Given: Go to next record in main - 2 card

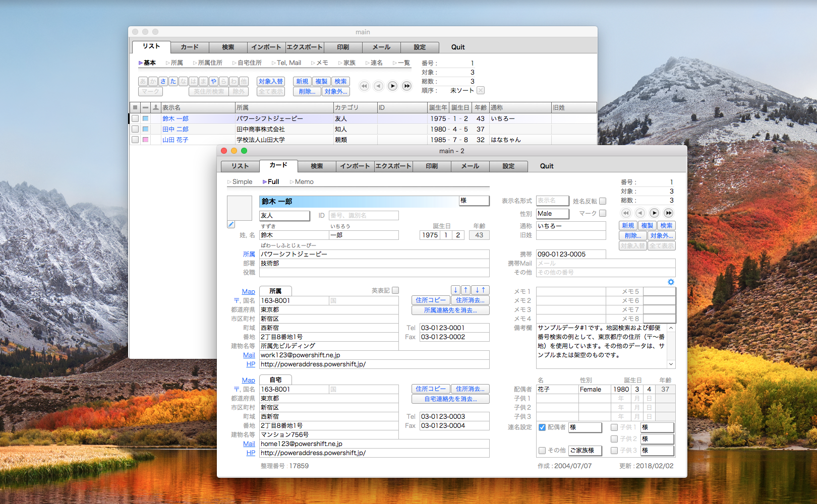Looking at the screenshot, I should pyautogui.click(x=654, y=213).
